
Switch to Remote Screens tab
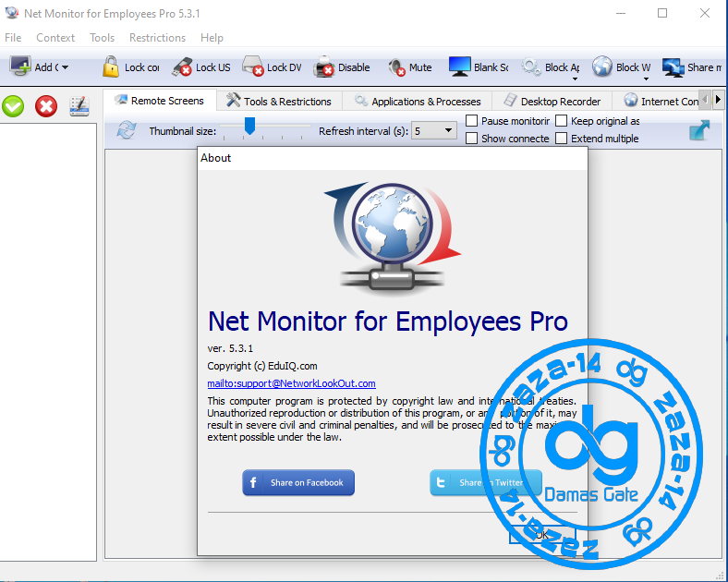pos(160,101)
